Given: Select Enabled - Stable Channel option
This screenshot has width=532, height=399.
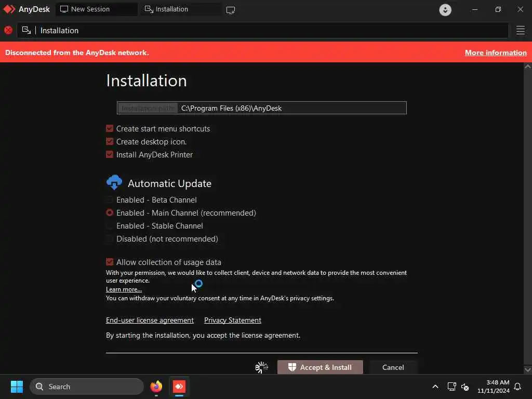Looking at the screenshot, I should coord(109,225).
